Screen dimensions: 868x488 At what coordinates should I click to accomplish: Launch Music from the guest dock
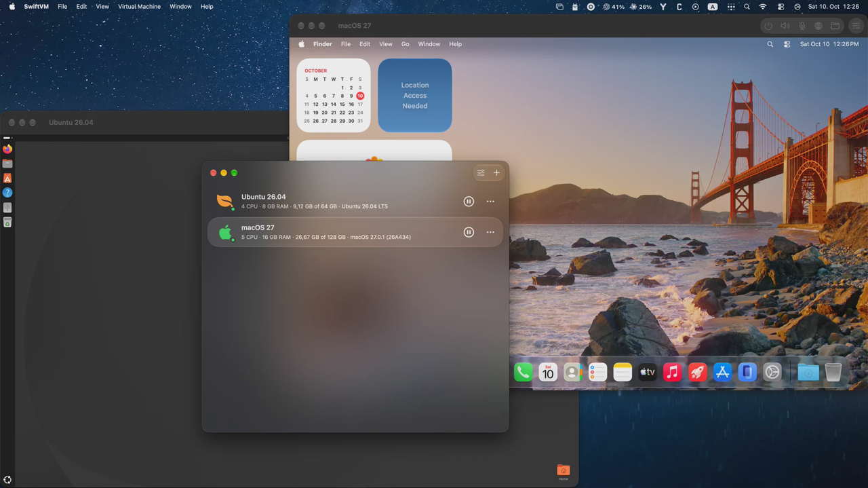click(673, 372)
